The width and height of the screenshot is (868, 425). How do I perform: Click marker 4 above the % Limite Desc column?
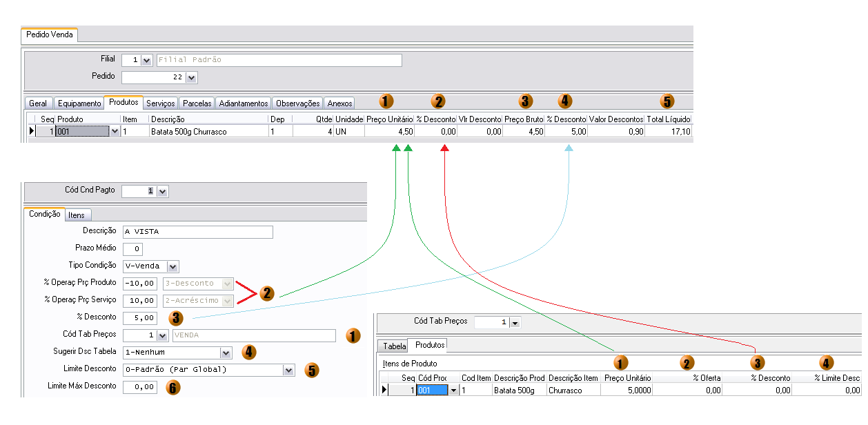[826, 362]
